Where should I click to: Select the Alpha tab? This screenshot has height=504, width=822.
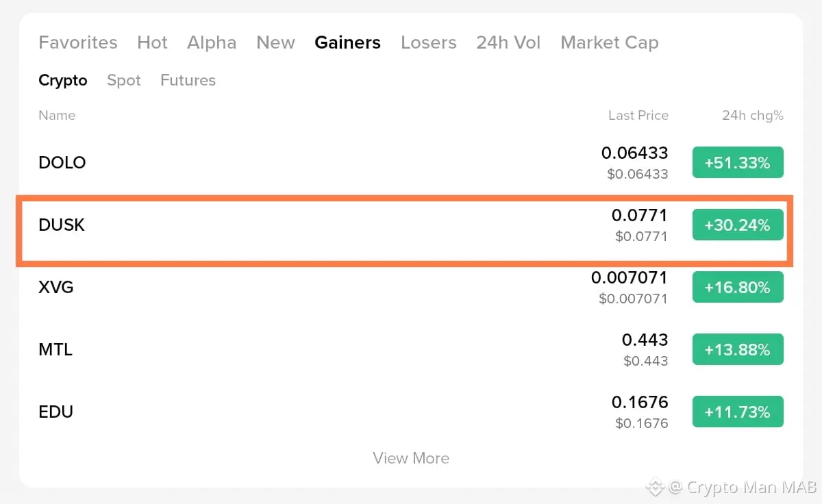point(212,42)
